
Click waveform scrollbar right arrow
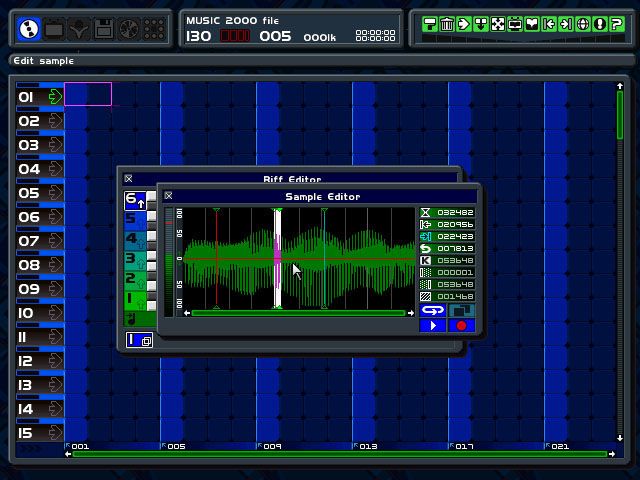point(410,313)
